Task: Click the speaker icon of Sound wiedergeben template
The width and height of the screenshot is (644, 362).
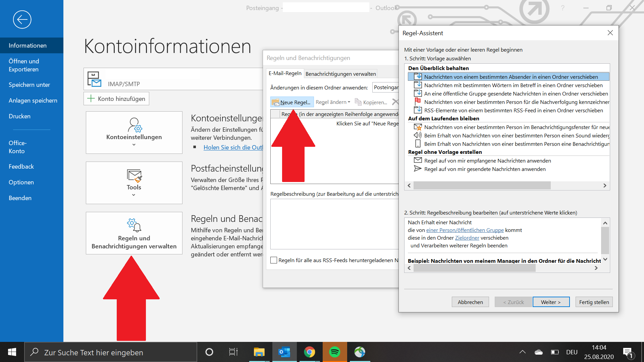Action: click(418, 135)
